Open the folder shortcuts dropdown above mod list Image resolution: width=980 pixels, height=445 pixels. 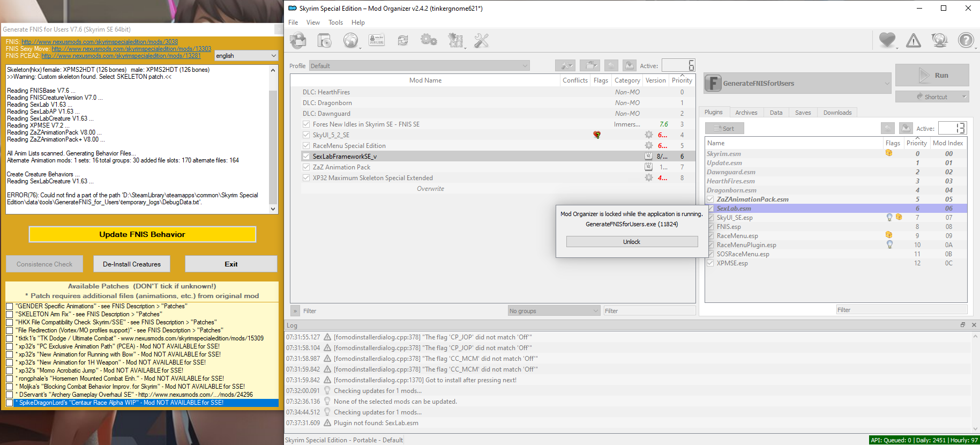[590, 65]
